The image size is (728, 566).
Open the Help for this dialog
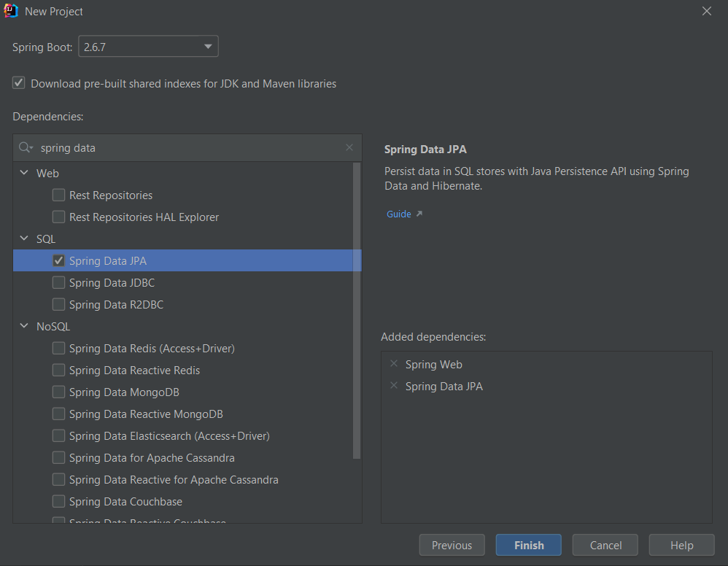pos(681,545)
